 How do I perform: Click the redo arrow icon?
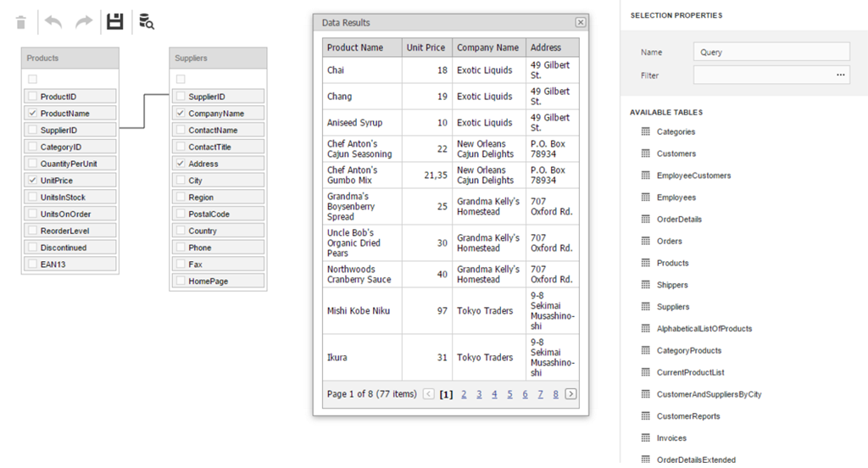tap(84, 22)
